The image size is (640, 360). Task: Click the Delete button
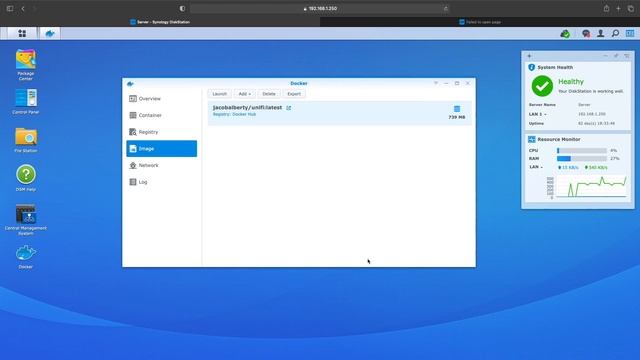pyautogui.click(x=269, y=94)
